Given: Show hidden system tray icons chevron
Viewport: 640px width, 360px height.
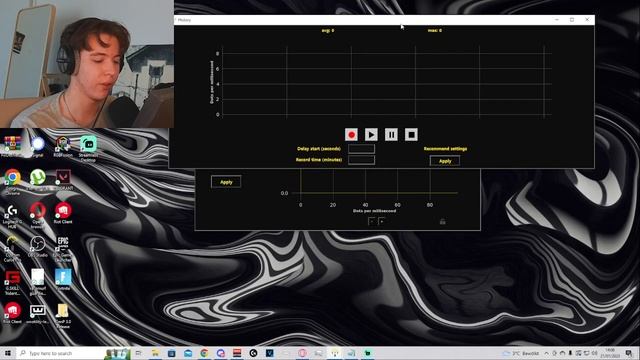Looking at the screenshot, I should pyautogui.click(x=546, y=353).
